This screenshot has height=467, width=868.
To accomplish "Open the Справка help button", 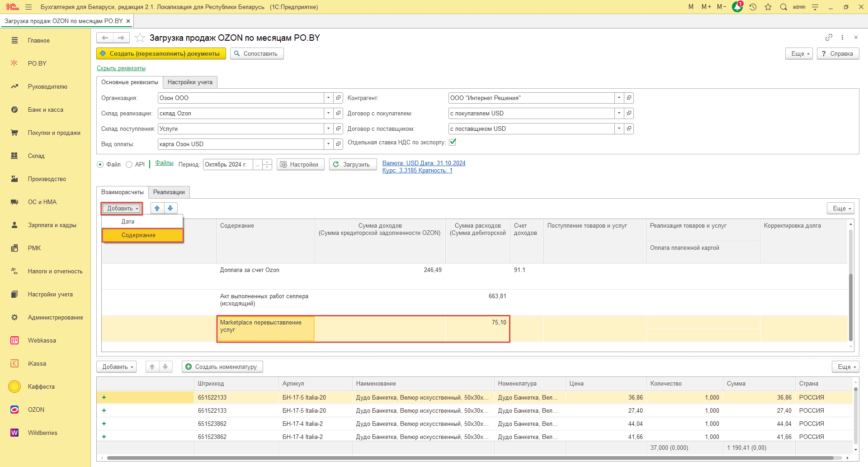I will click(x=838, y=53).
